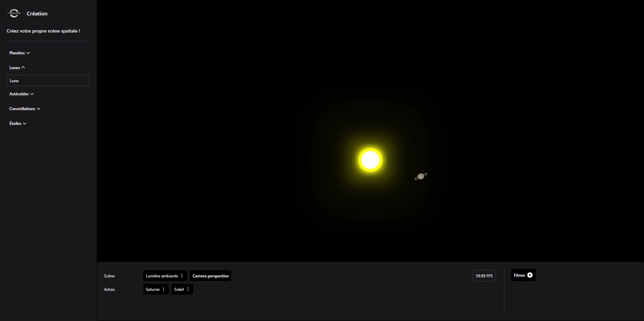The image size is (644, 321).
Task: Click the glowing Sun in the scene view
Action: click(x=369, y=159)
